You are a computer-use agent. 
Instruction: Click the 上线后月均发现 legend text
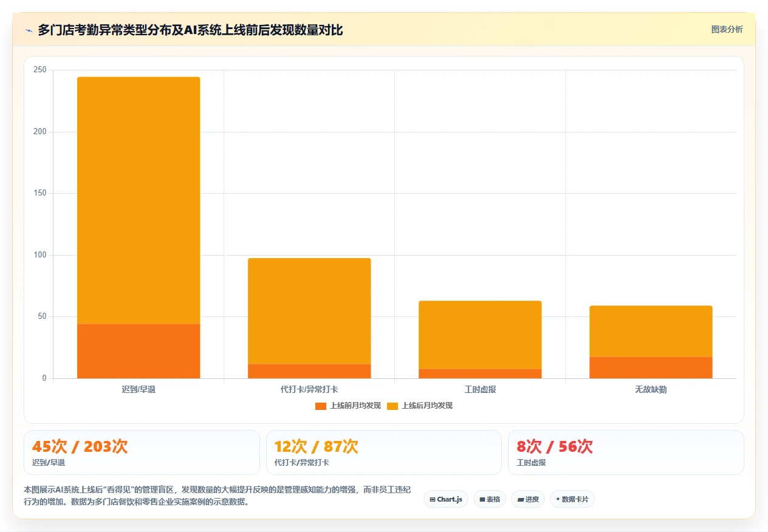[427, 406]
